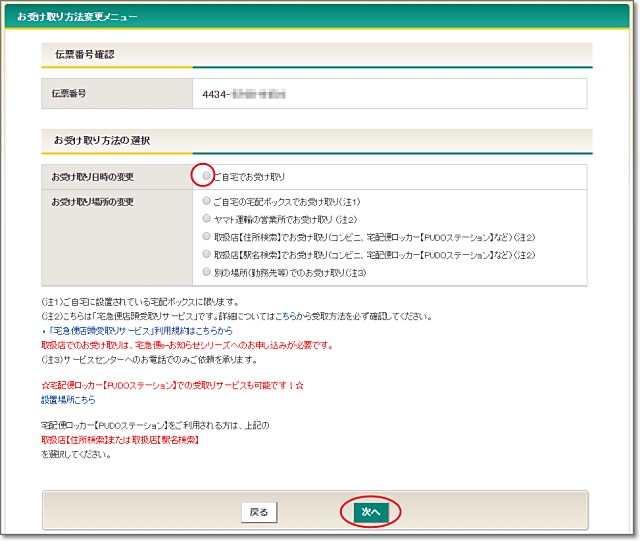
Task: Select the ご自宅でお受け取り radio button
Action: 207,176
